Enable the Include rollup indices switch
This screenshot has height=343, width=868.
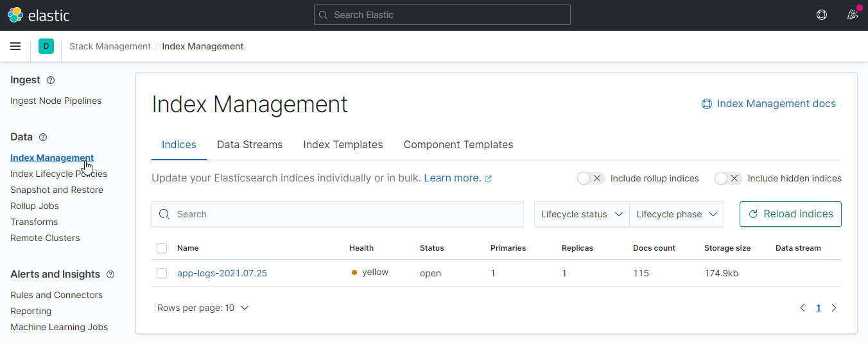[590, 178]
